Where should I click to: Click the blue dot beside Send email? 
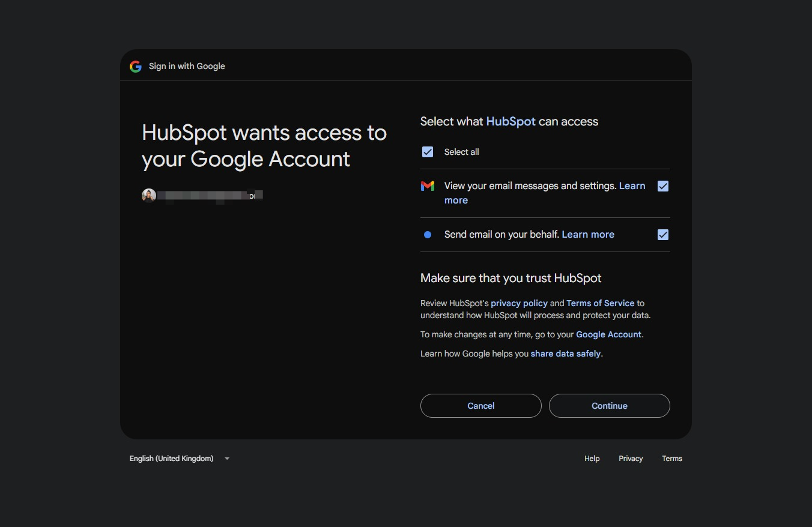[x=428, y=235]
